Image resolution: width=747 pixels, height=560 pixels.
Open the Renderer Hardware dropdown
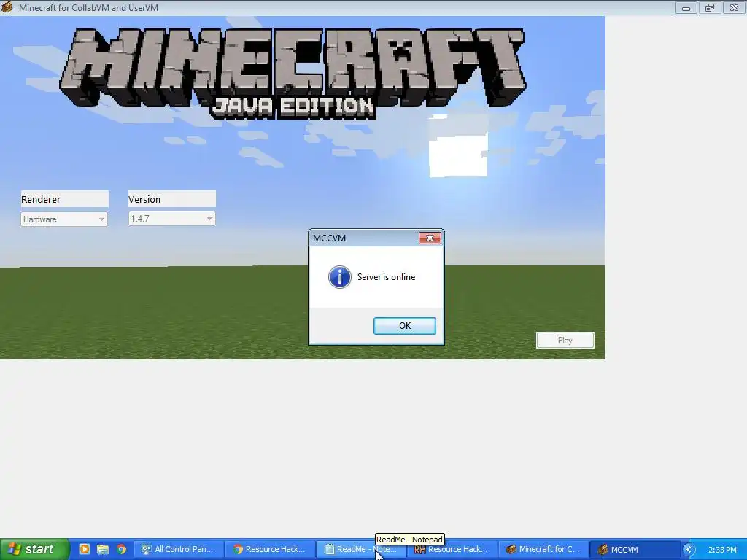(x=64, y=219)
